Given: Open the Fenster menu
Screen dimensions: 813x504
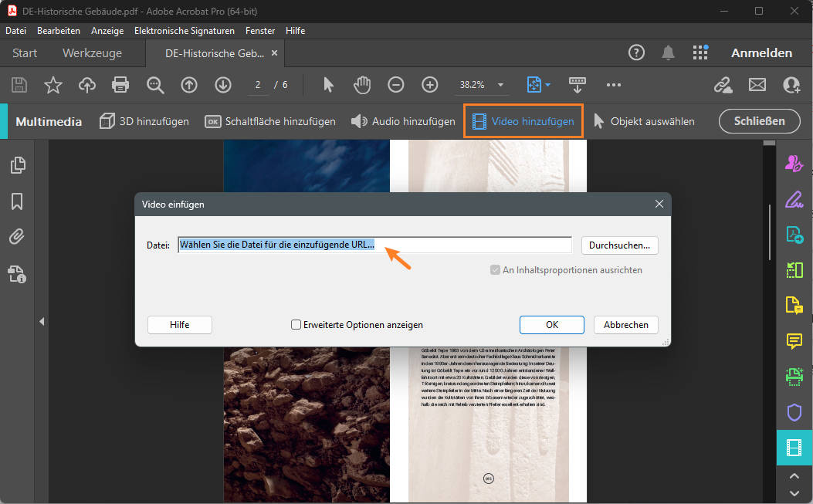Looking at the screenshot, I should click(x=260, y=31).
